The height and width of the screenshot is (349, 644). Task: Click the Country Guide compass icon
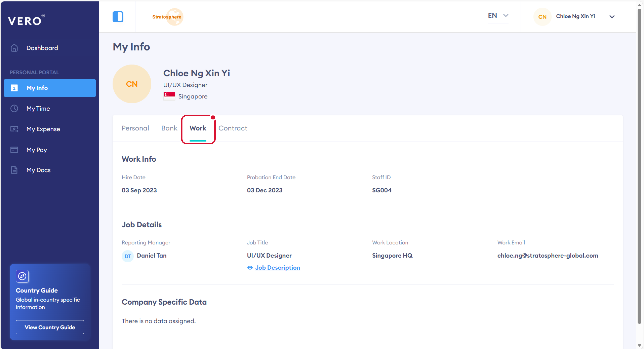(x=22, y=276)
